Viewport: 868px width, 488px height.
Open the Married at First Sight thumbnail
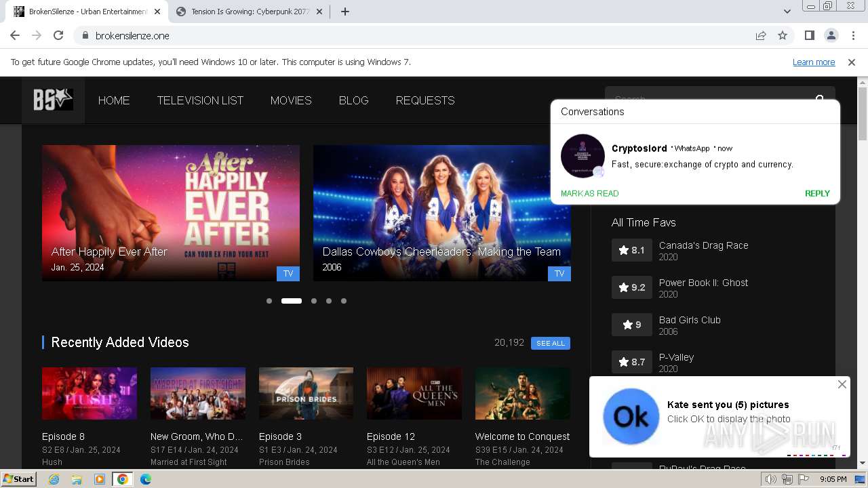click(x=198, y=394)
